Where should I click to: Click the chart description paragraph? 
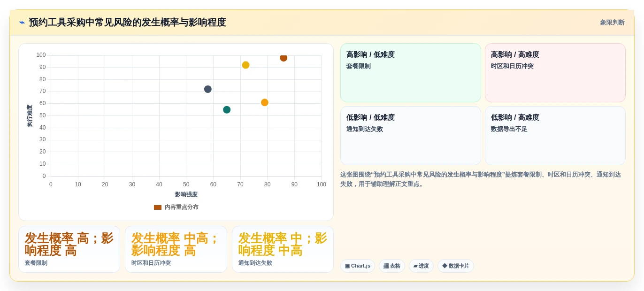pos(482,179)
